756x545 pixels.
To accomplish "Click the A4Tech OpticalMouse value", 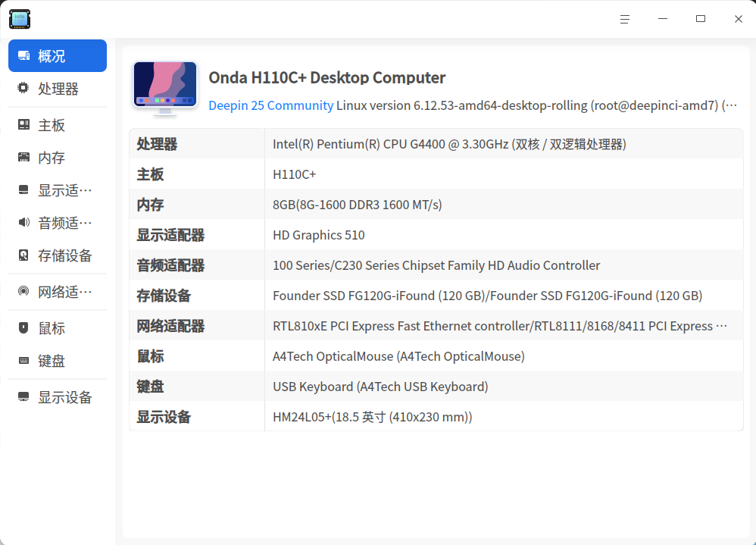I will [398, 357].
